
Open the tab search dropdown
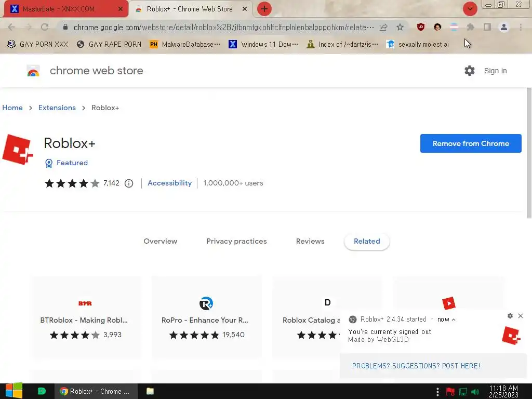coord(470,9)
